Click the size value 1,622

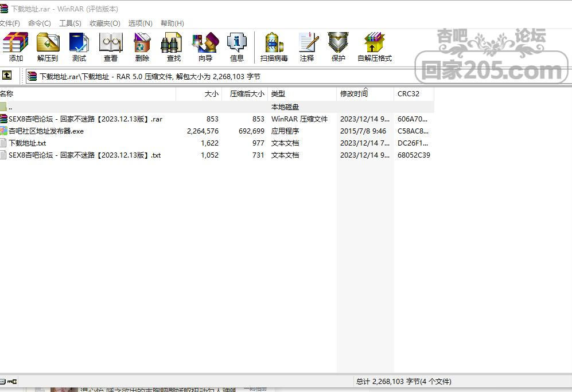click(x=210, y=143)
